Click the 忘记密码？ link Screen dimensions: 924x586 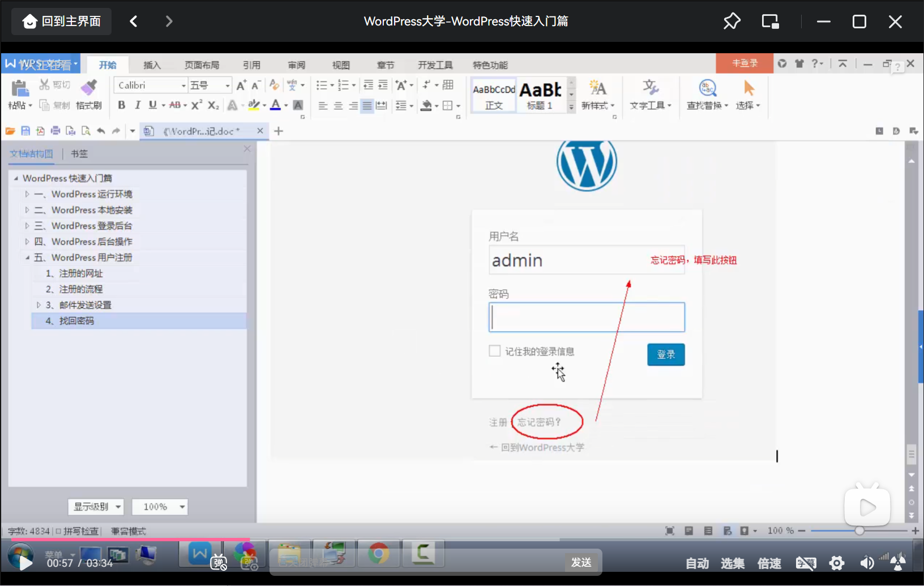(x=539, y=422)
